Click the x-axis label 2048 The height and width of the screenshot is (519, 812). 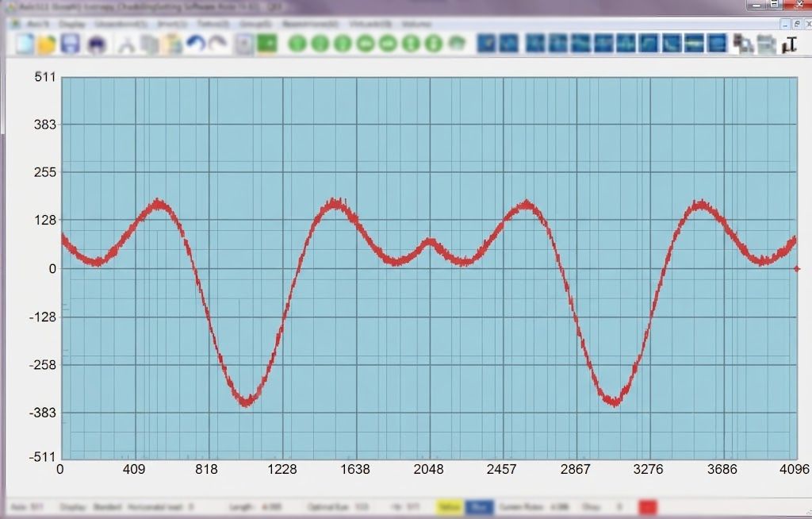[429, 469]
